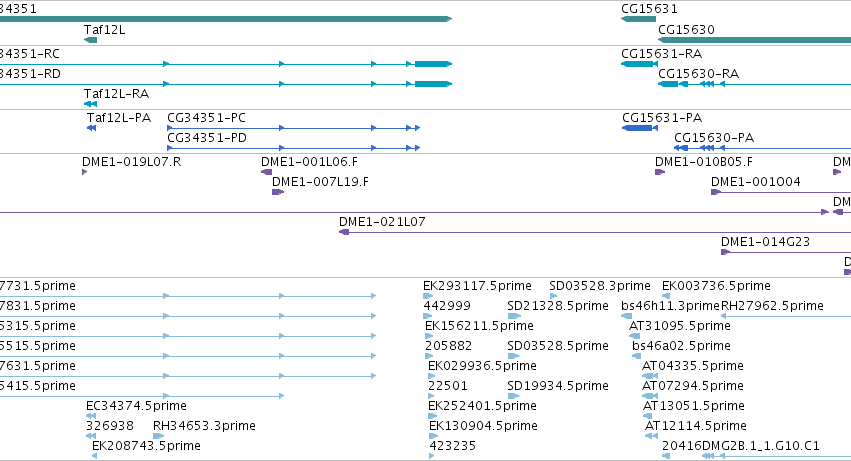The width and height of the screenshot is (851, 461).
Task: Click the EK003736.5prime EST label
Action: [x=716, y=286]
